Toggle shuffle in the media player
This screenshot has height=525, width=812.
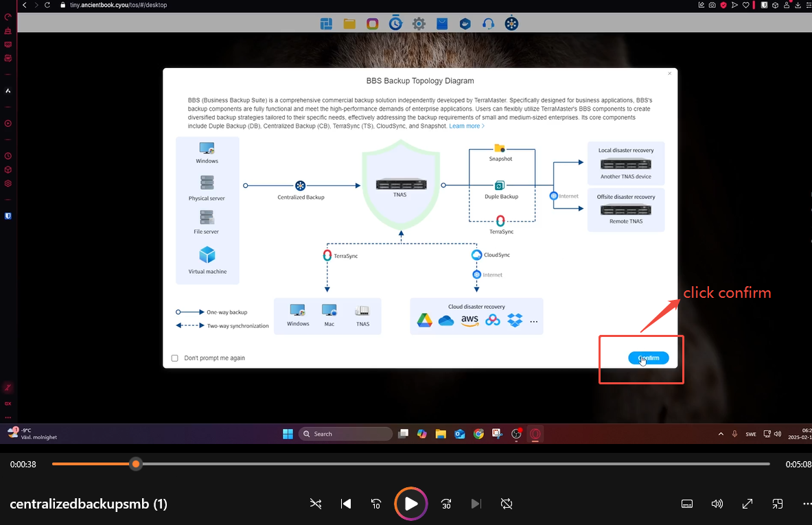(x=315, y=504)
